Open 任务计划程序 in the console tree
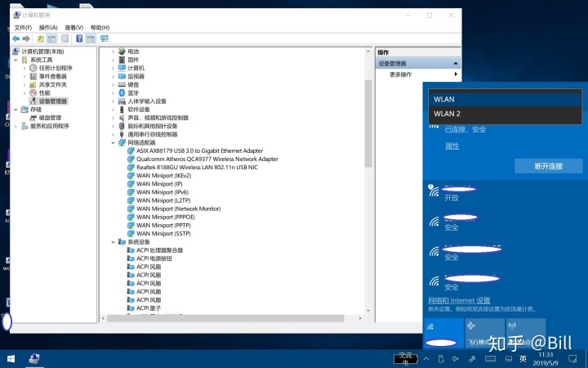Viewport: 588px width, 368px height. [56, 68]
